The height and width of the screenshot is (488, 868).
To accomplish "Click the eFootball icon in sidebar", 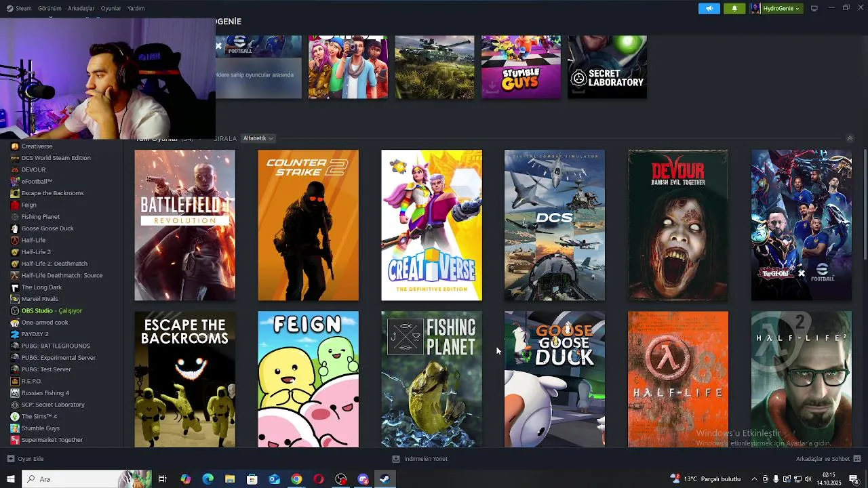I will pos(15,181).
